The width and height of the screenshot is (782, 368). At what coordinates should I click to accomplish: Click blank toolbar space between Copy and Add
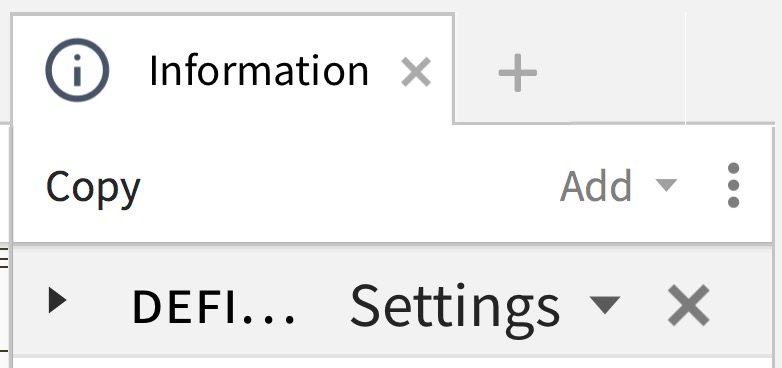pyautogui.click(x=349, y=185)
